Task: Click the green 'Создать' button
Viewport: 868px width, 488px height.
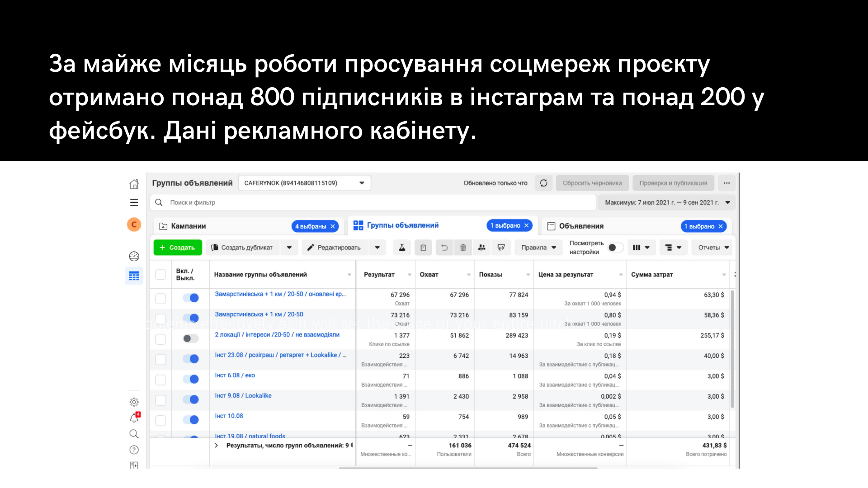Action: (x=177, y=247)
